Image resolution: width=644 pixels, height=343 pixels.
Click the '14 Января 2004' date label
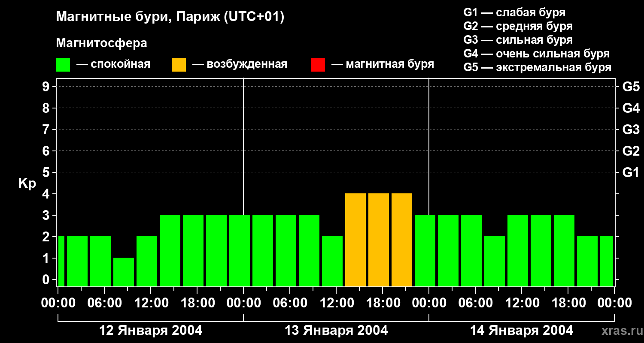522,331
